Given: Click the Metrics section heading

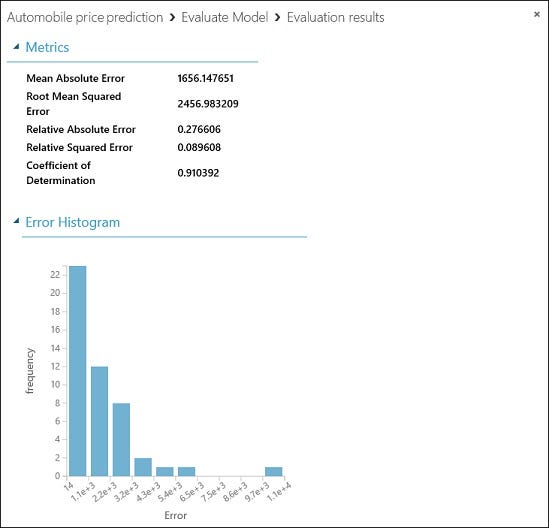Looking at the screenshot, I should [47, 47].
